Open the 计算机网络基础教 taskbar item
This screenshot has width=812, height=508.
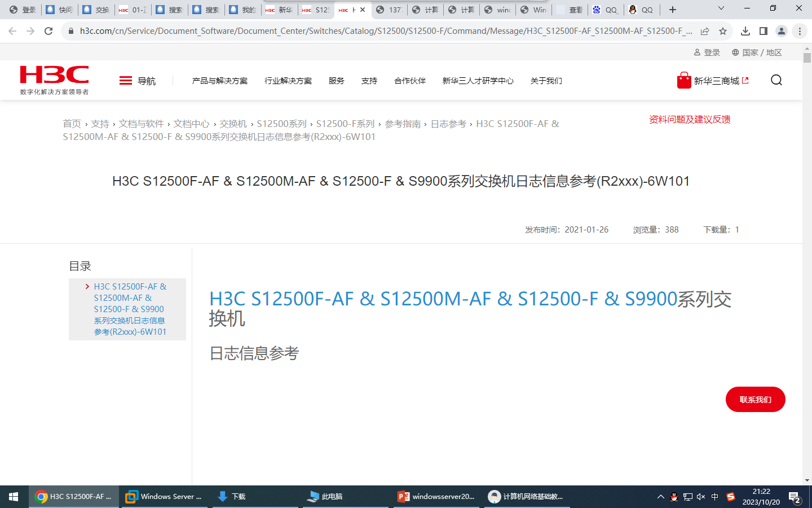pos(527,497)
